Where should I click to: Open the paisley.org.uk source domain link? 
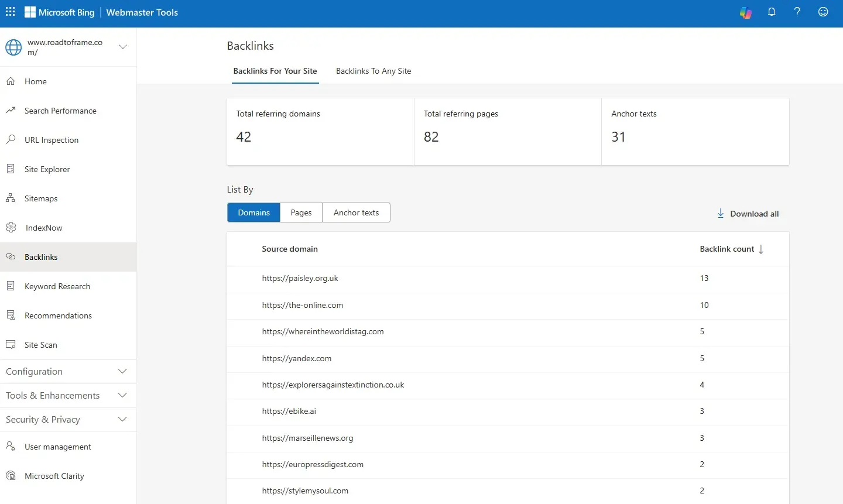pyautogui.click(x=300, y=278)
